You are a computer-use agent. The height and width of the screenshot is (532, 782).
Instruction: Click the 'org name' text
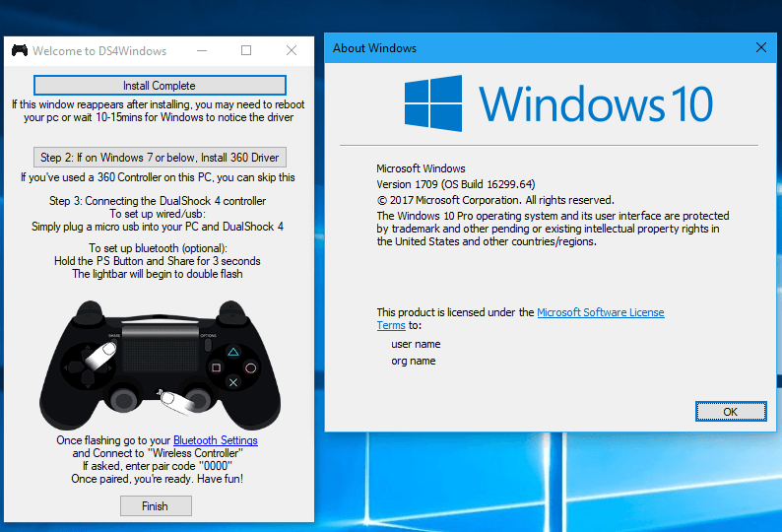click(x=414, y=361)
